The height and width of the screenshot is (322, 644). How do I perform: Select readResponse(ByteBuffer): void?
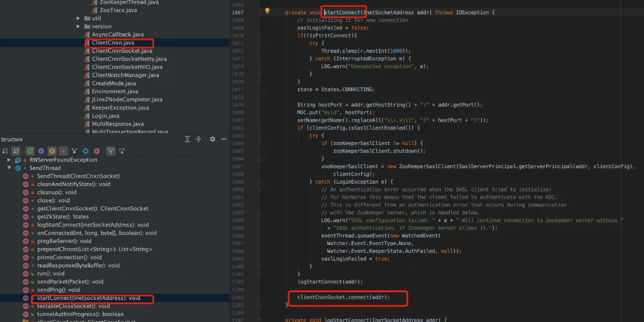point(79,266)
